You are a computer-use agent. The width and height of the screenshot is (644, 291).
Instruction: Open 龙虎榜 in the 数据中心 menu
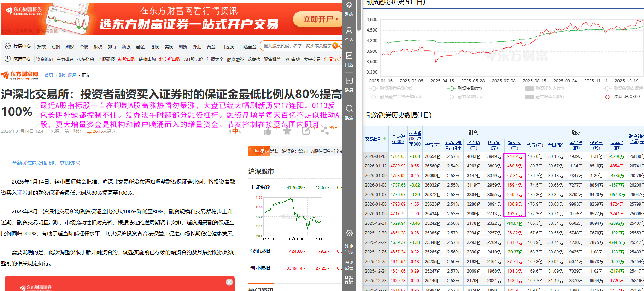[254, 59]
